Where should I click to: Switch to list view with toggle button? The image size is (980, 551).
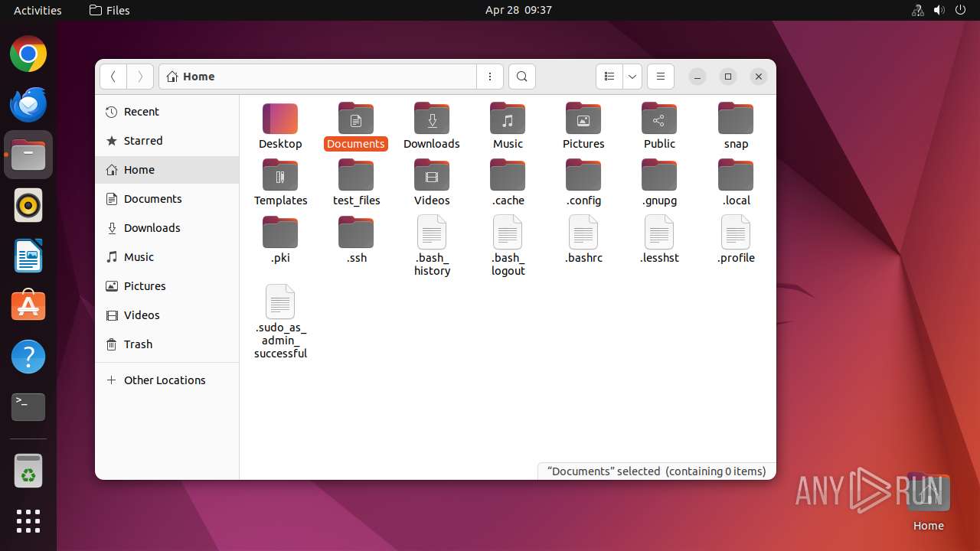coord(609,77)
